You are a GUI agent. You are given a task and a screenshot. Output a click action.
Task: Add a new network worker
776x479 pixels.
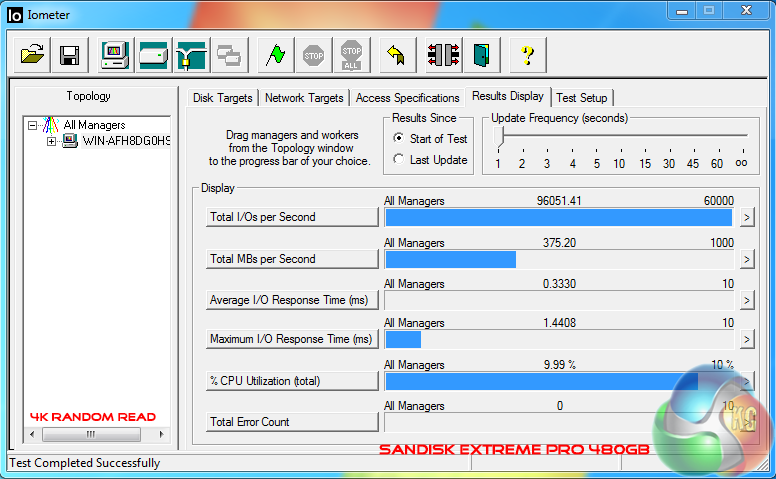192,55
